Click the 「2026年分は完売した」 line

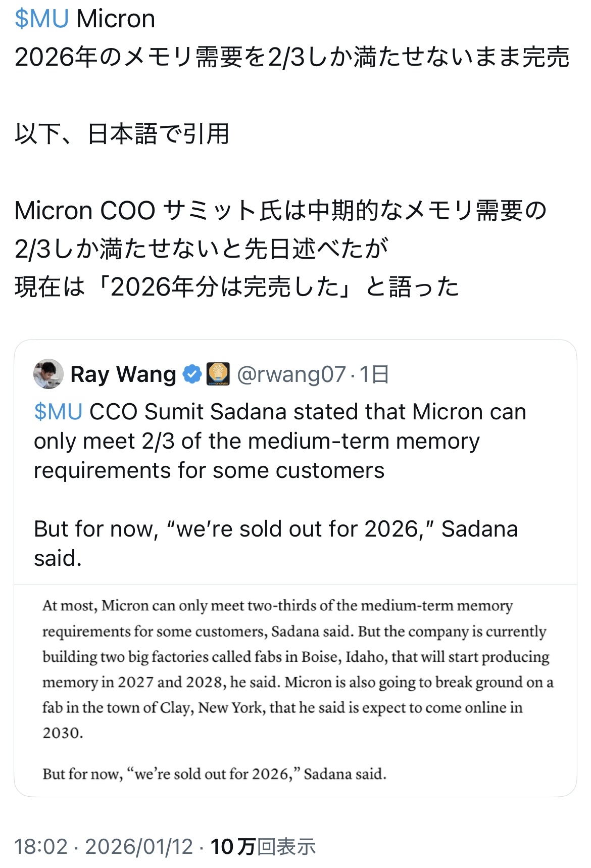point(236,287)
